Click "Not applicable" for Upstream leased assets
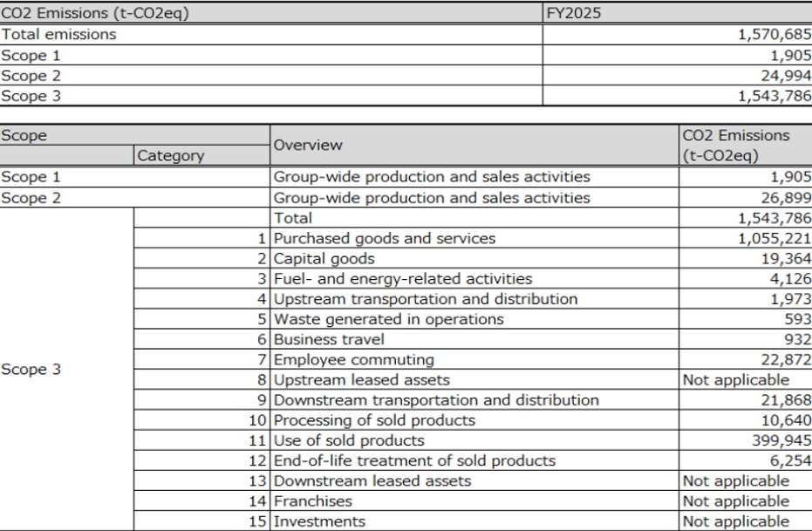Viewport: 812px width, 531px height. tap(746, 379)
